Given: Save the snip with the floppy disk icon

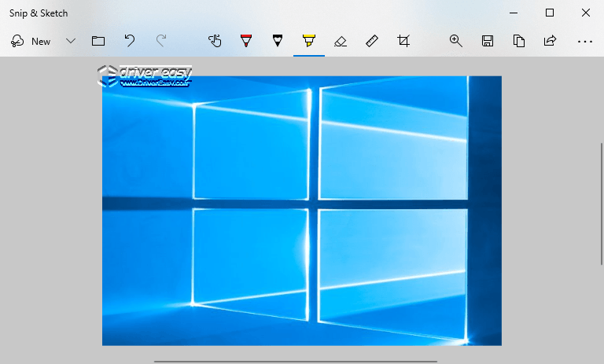Looking at the screenshot, I should (x=488, y=41).
